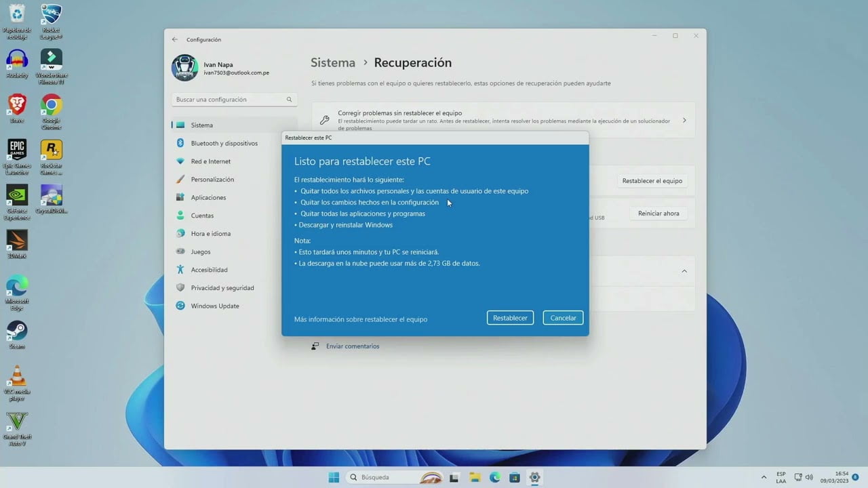
Task: Click the Restablecer button in the dialog
Action: pos(510,317)
